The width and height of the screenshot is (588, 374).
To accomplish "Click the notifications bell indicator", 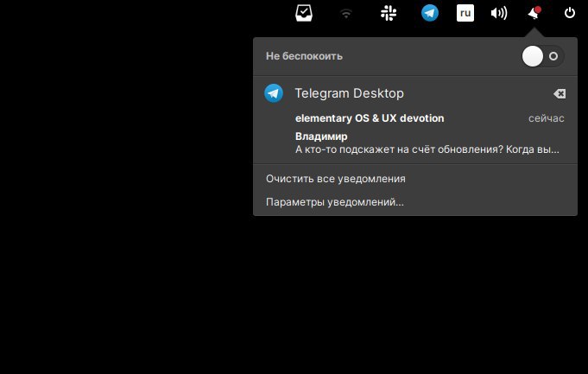I will pos(534,13).
